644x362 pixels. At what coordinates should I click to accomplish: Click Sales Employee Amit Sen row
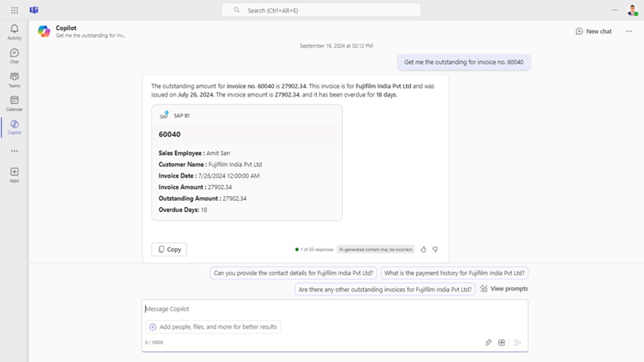194,153
